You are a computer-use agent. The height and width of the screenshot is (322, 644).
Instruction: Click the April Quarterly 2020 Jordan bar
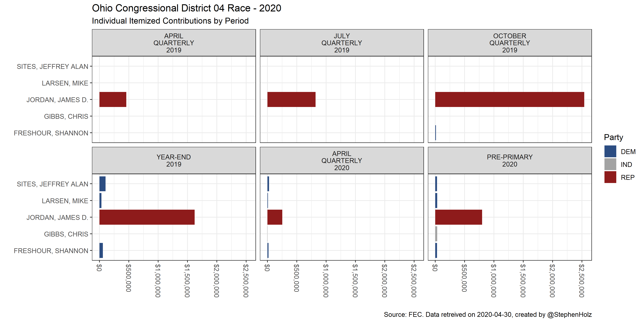click(x=274, y=217)
